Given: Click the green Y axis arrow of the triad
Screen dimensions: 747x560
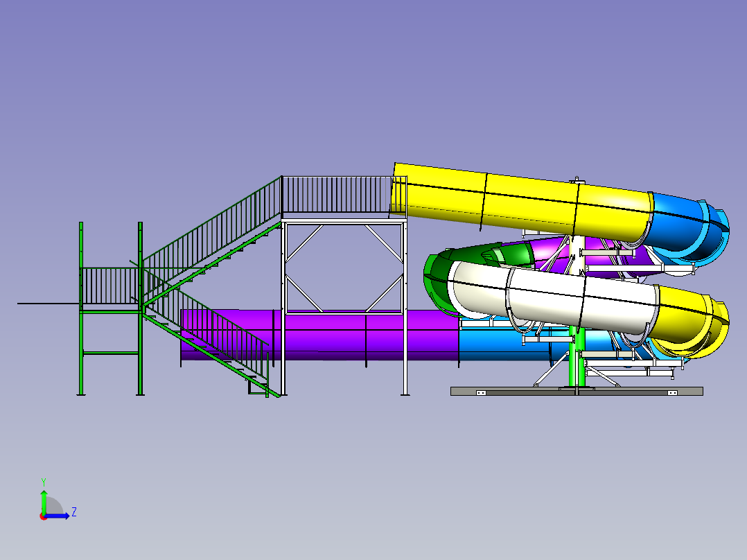Looking at the screenshot, I should [44, 501].
